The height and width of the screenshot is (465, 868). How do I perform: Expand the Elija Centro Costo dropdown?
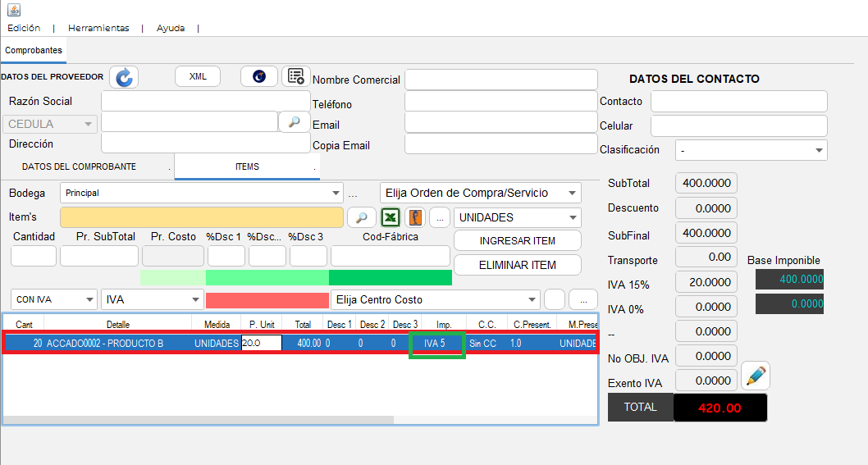[x=435, y=299]
